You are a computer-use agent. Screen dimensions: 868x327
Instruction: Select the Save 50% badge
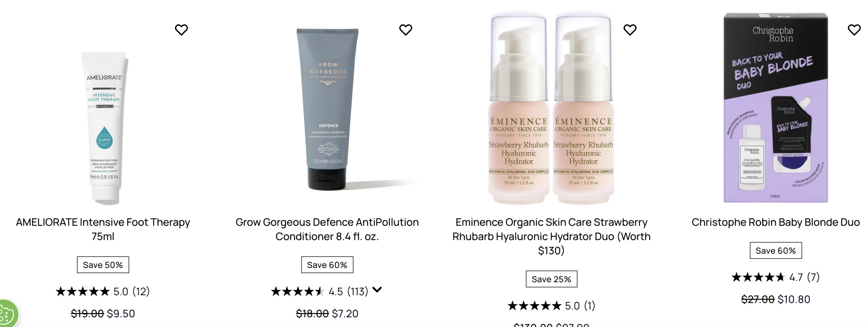click(x=103, y=265)
